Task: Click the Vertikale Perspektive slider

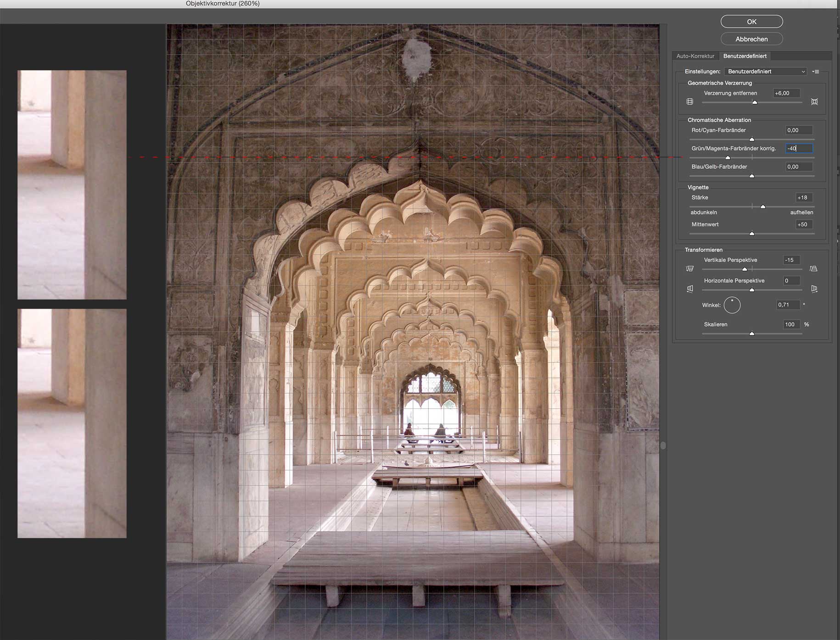Action: pos(752,269)
